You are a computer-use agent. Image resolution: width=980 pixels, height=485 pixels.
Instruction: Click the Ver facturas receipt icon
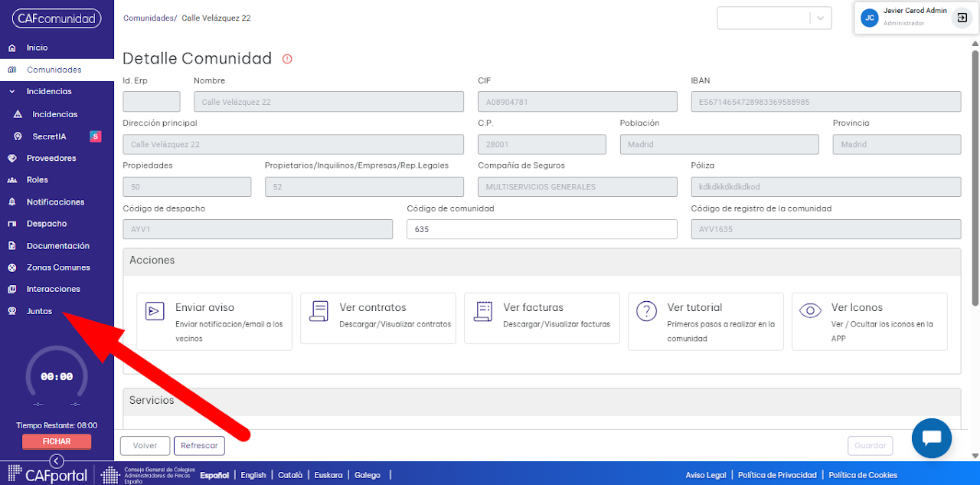click(483, 310)
